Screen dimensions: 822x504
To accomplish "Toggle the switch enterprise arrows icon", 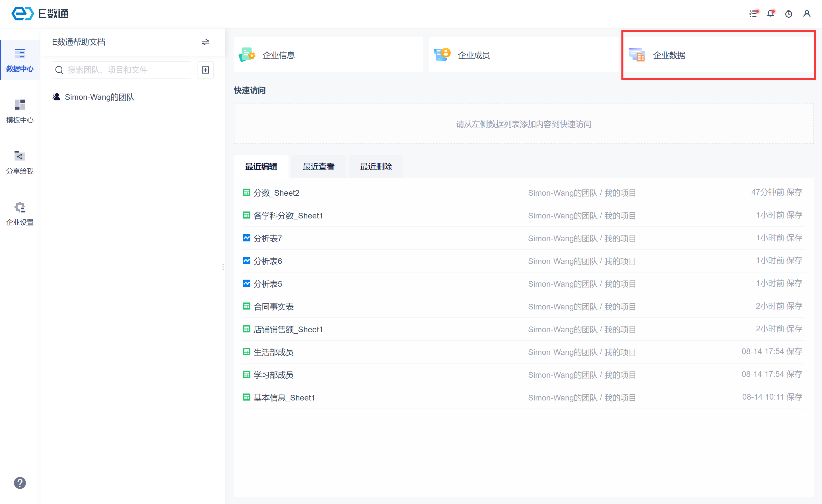I will (205, 42).
